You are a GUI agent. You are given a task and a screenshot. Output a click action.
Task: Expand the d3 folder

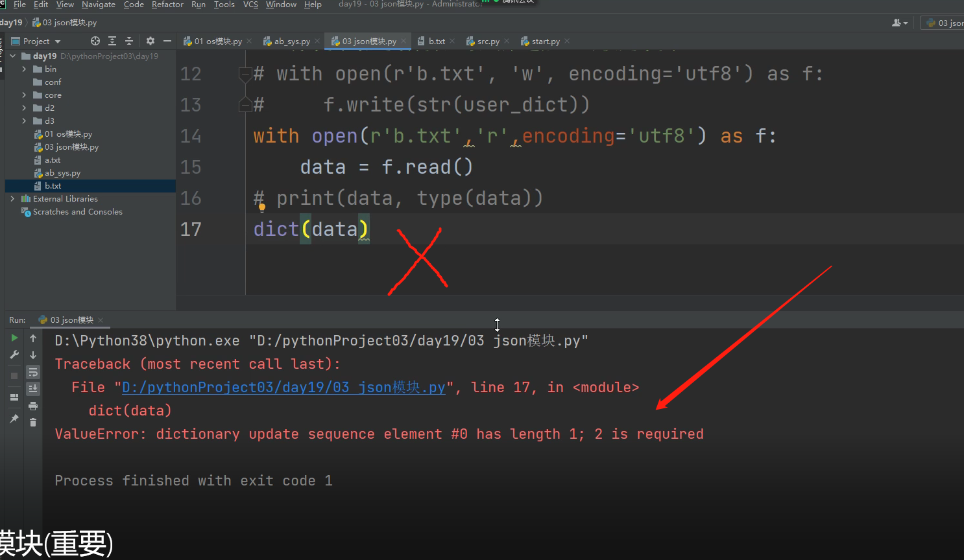[25, 121]
